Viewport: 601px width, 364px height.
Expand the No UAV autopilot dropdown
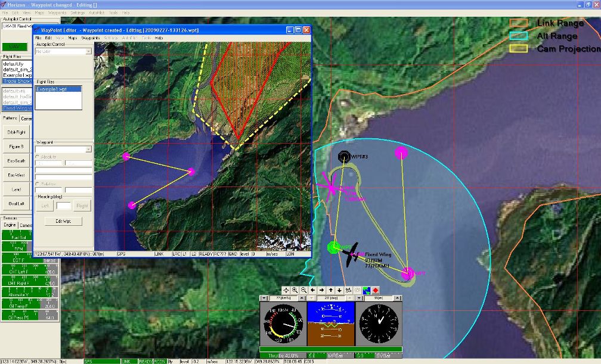[88, 51]
